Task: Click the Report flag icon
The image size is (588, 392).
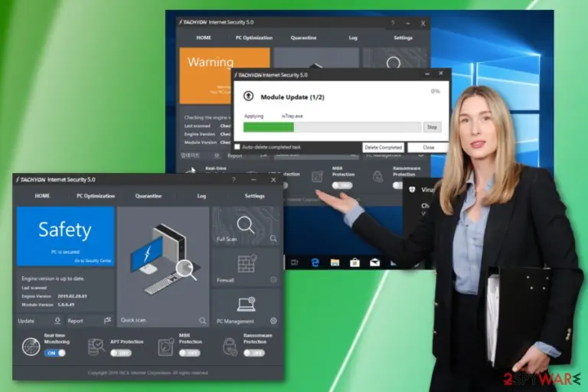Action: tap(108, 320)
